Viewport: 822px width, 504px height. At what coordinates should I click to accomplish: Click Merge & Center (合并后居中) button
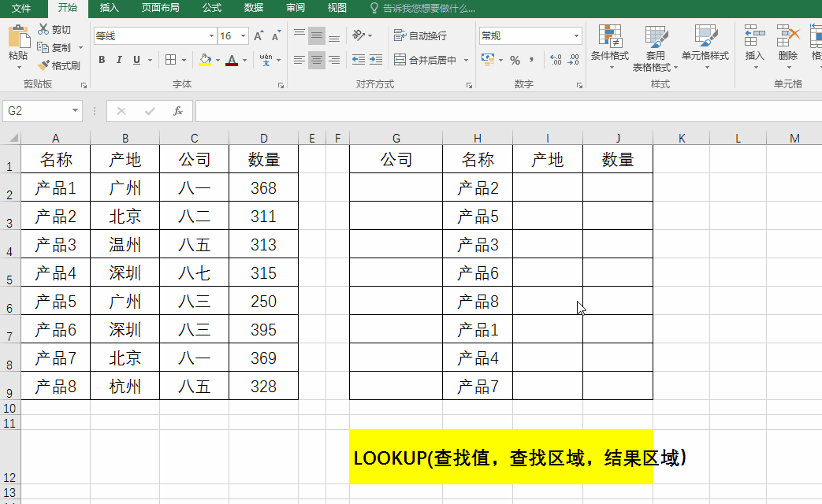pos(425,60)
